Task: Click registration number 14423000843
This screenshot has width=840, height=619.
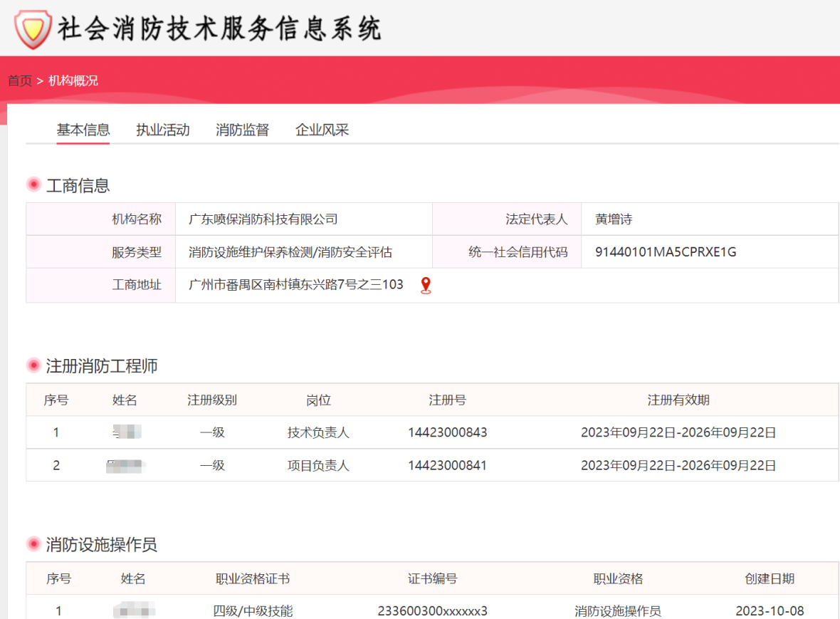Action: click(447, 432)
